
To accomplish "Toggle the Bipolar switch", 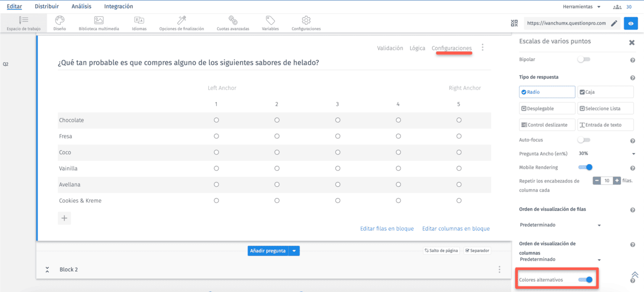I will [x=584, y=60].
